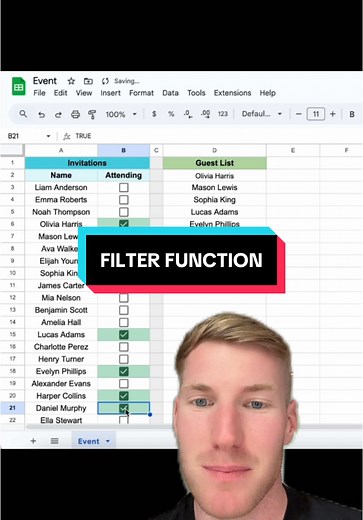This screenshot has height=520, width=363.
Task: Check the box for Liam Anderson
Action: tap(124, 187)
